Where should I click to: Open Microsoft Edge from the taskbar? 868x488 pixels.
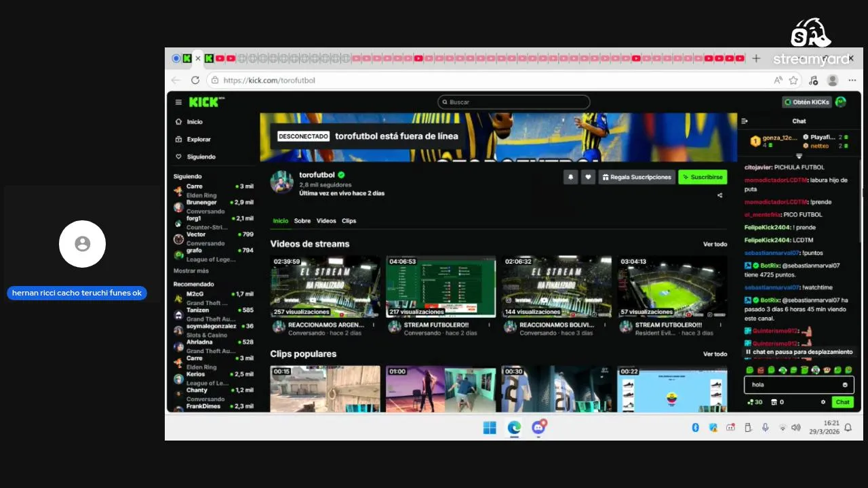(515, 428)
